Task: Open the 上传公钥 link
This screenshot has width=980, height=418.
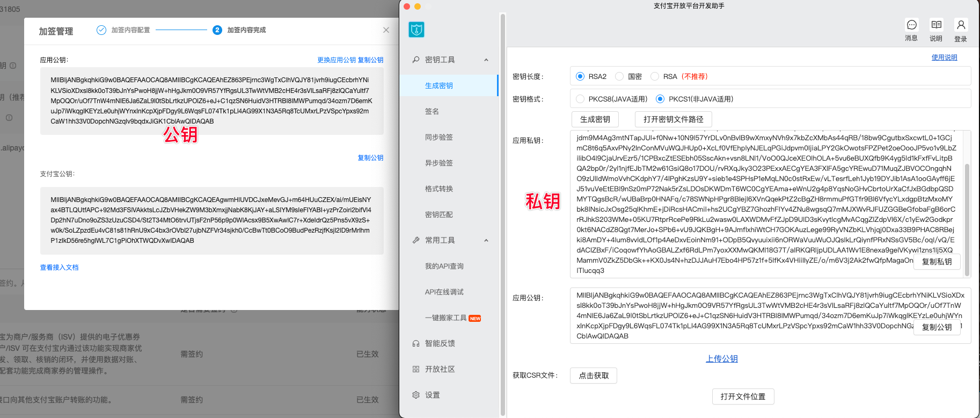Action: tap(722, 358)
